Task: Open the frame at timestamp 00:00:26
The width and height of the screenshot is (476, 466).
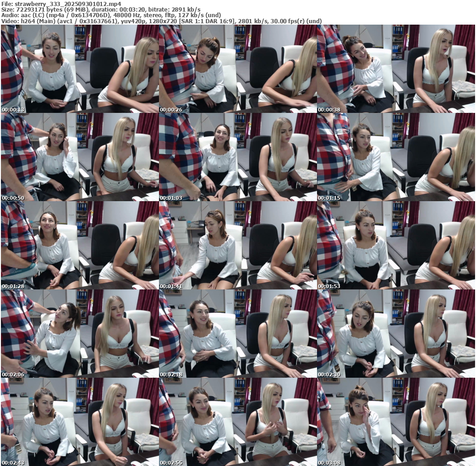Action: [238, 69]
